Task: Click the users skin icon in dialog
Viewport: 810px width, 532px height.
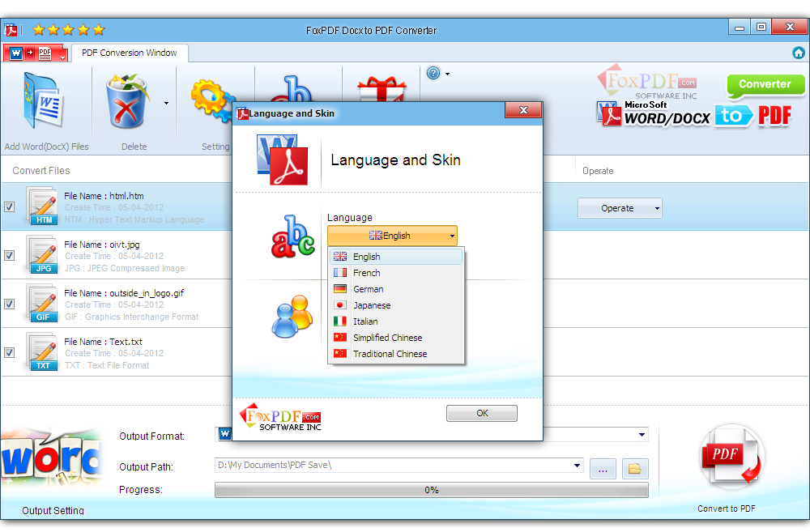Action: 292,316
